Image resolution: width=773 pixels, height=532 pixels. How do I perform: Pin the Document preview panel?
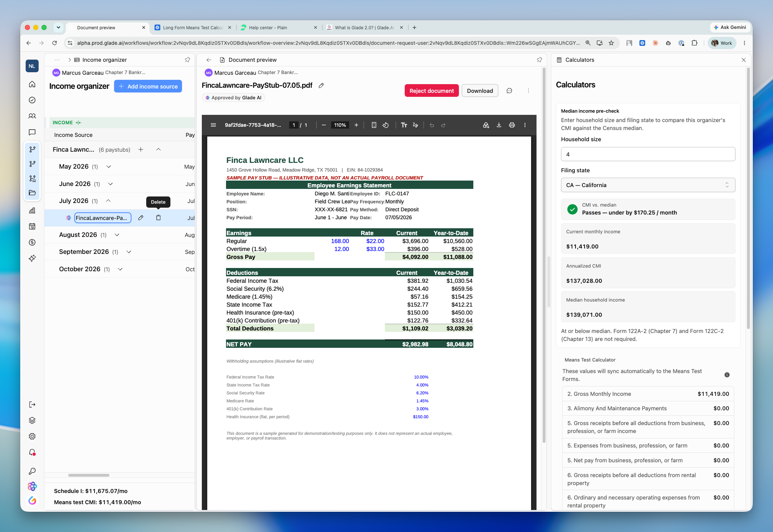coord(539,60)
